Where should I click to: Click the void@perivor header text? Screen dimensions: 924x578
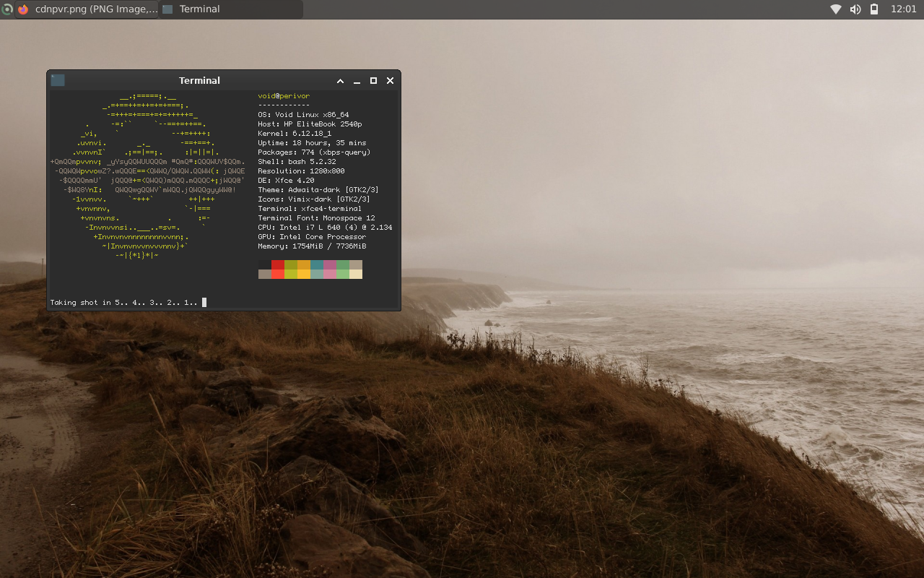(x=284, y=96)
